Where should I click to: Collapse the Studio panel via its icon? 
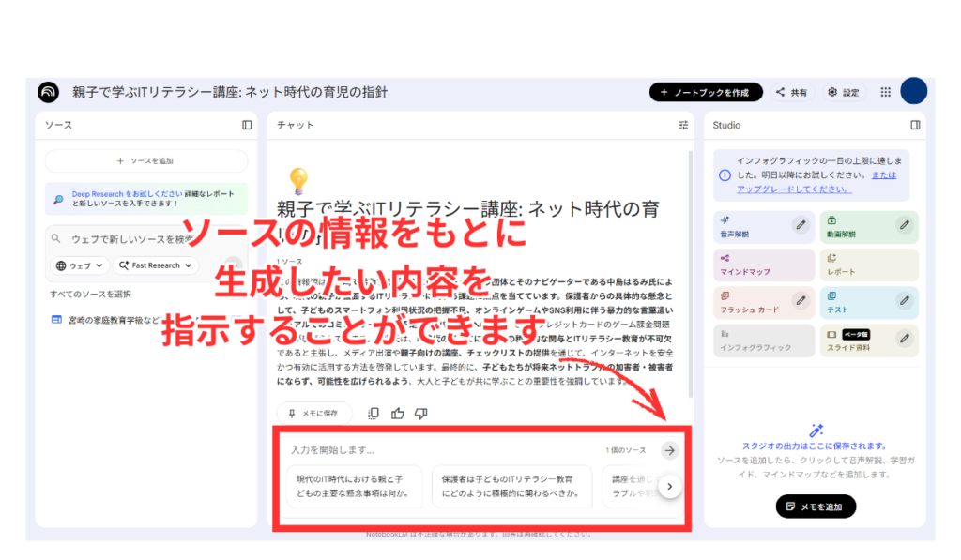[x=915, y=125]
